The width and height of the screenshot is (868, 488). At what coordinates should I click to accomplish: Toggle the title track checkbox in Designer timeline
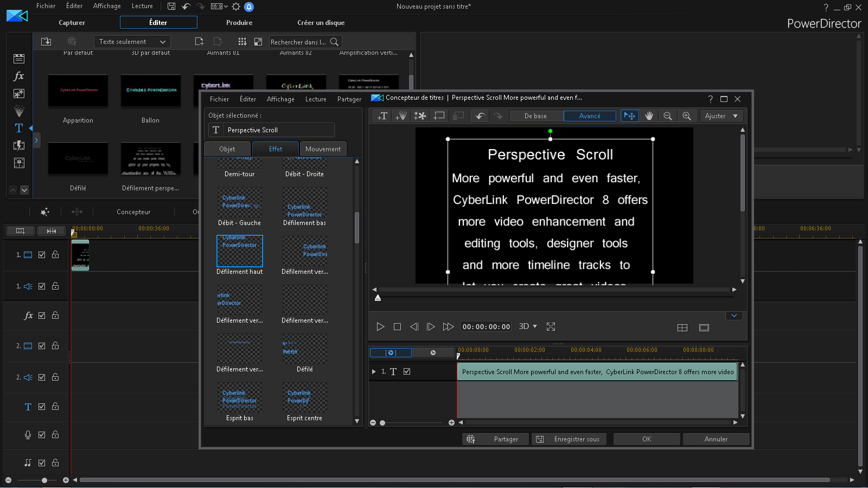click(x=407, y=371)
